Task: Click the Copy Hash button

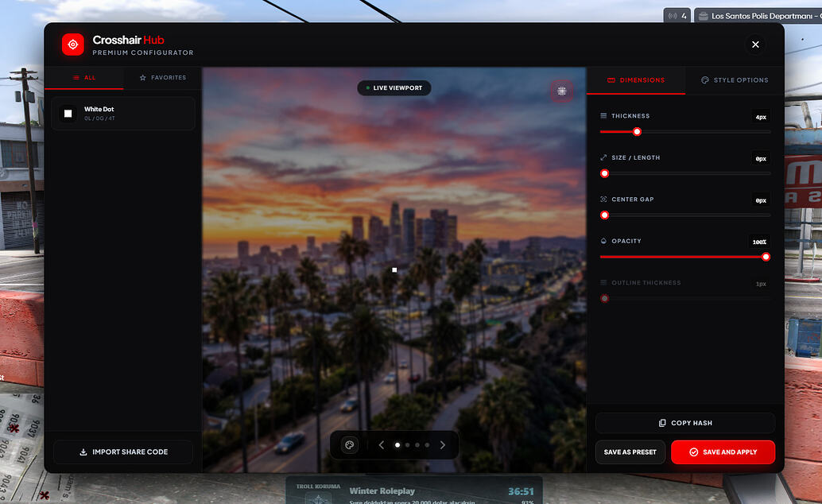Action: [685, 423]
